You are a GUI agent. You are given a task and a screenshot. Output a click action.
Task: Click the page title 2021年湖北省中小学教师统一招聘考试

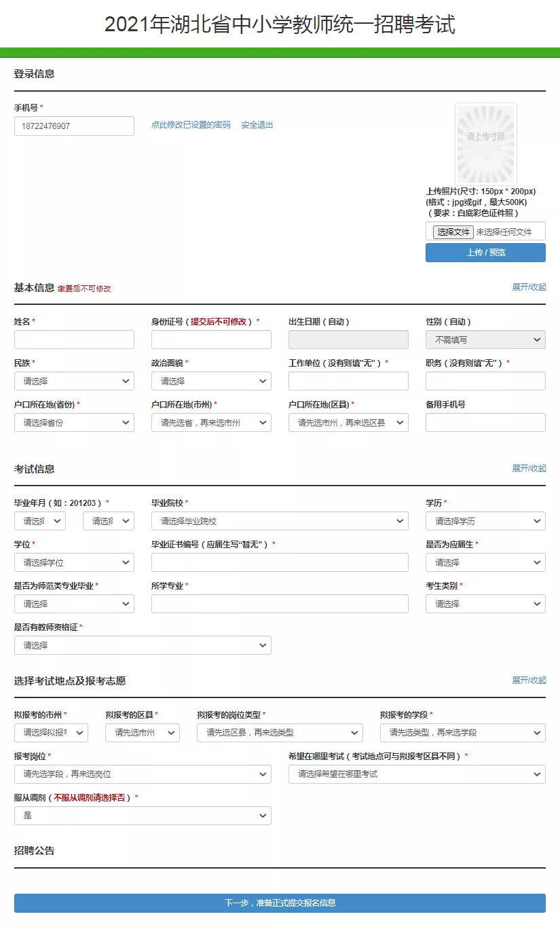(x=280, y=24)
